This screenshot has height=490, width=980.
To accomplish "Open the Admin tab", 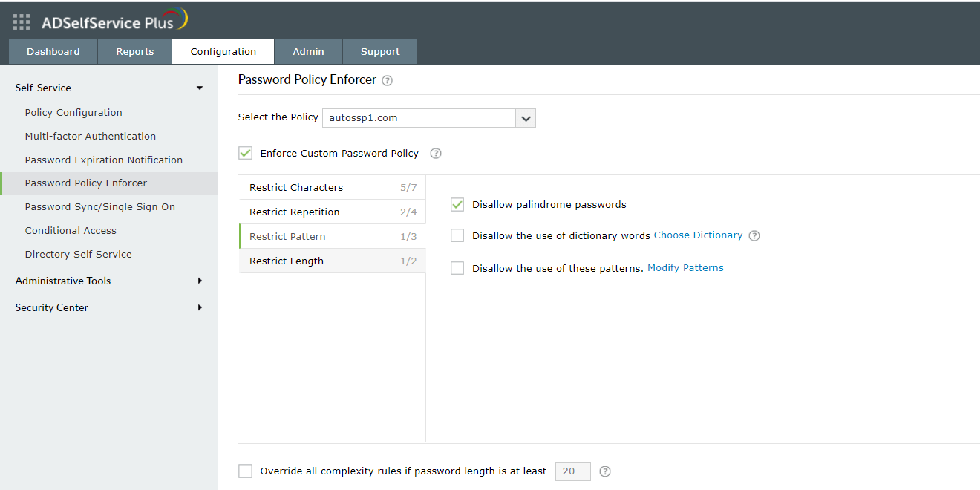I will 308,52.
